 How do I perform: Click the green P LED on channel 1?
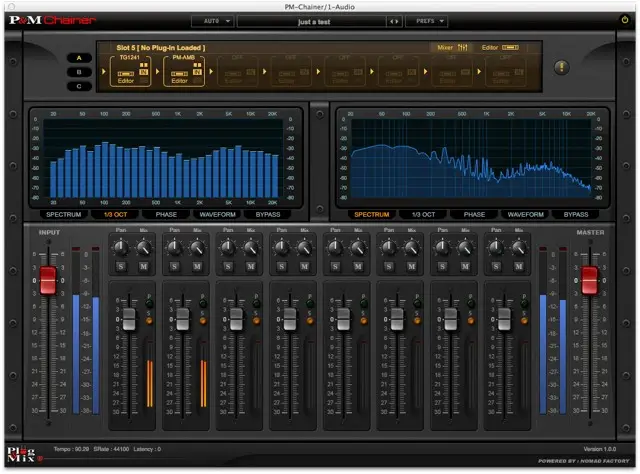pos(149,303)
